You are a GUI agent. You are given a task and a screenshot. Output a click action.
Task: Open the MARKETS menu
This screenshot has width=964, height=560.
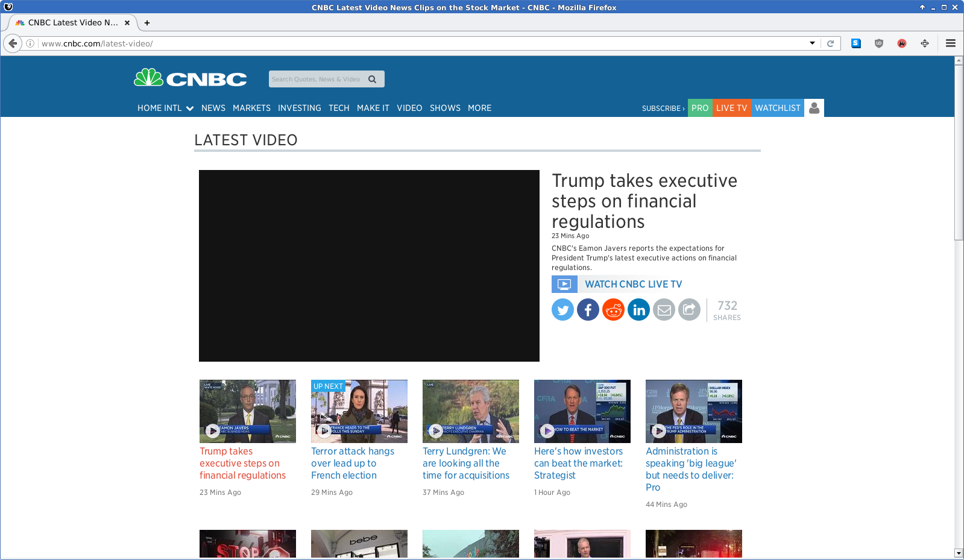point(251,108)
